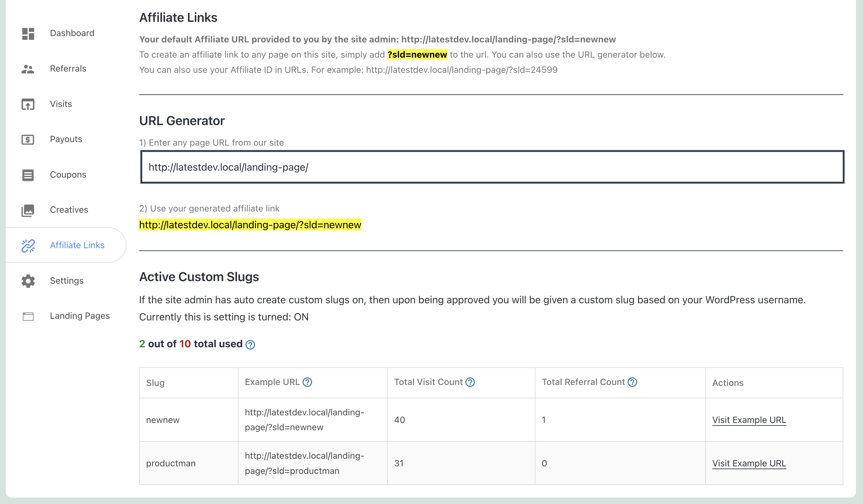The width and height of the screenshot is (863, 504).
Task: Switch to the Coupons section
Action: 68,175
